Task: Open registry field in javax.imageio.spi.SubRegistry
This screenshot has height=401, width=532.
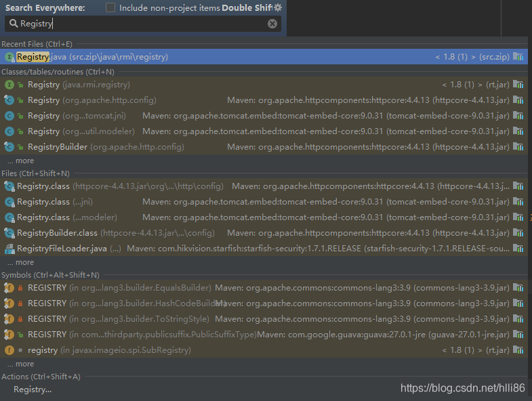Action: pos(264,350)
